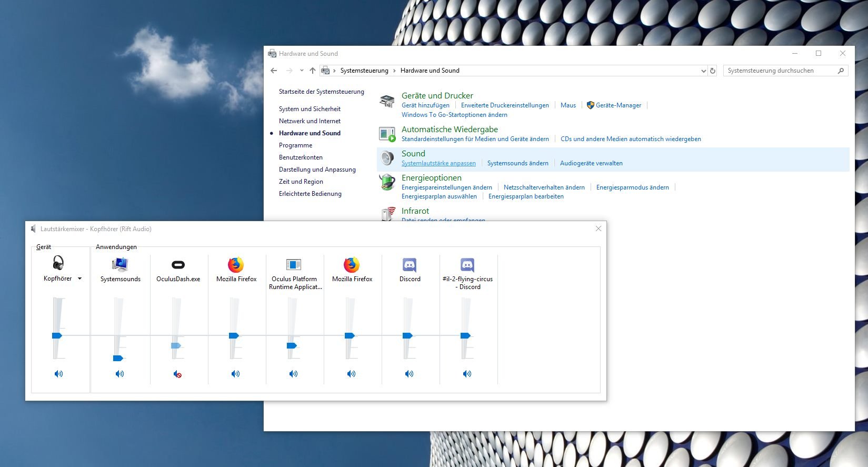Click the Energieoptionen battery icon
This screenshot has height=467, width=868.
(387, 183)
